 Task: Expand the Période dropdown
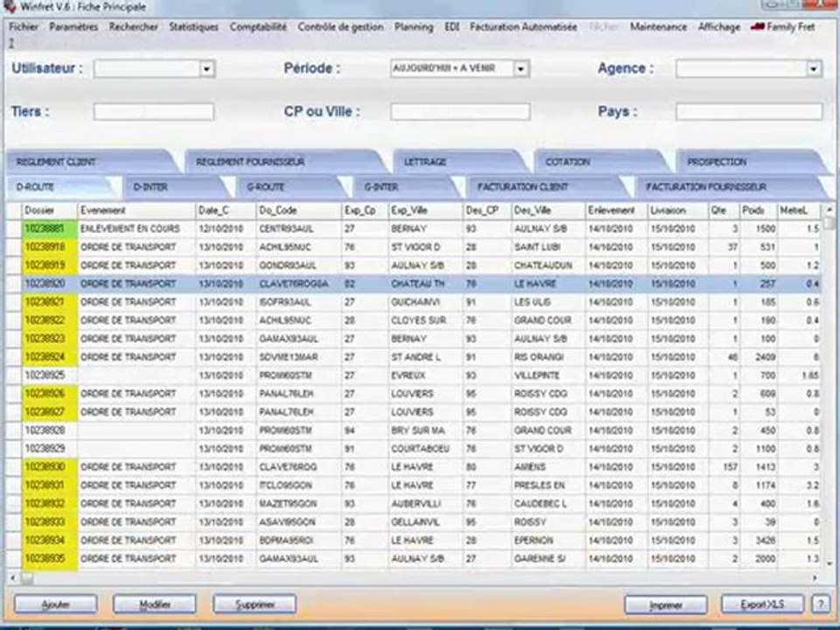coord(521,68)
